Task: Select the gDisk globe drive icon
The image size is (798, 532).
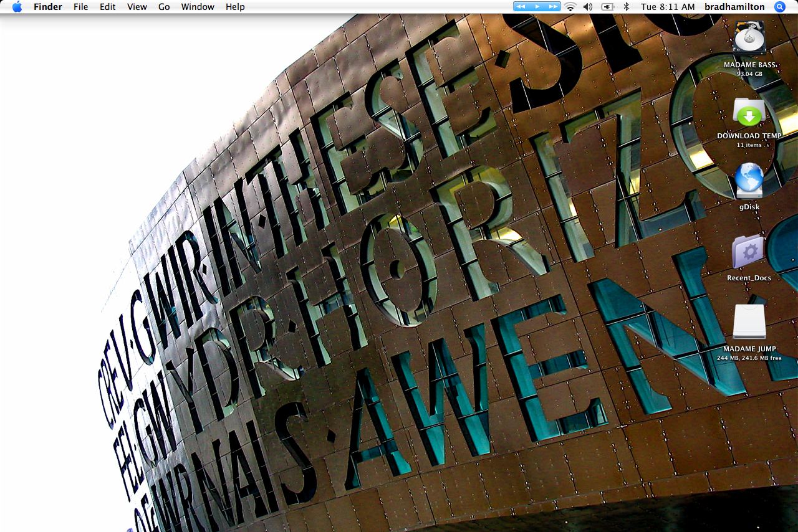Action: (x=749, y=181)
